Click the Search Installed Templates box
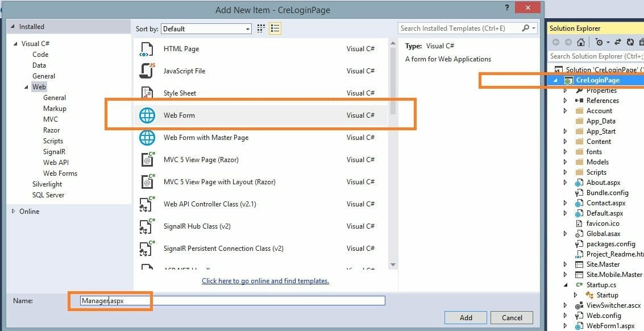The image size is (644, 331). [459, 28]
